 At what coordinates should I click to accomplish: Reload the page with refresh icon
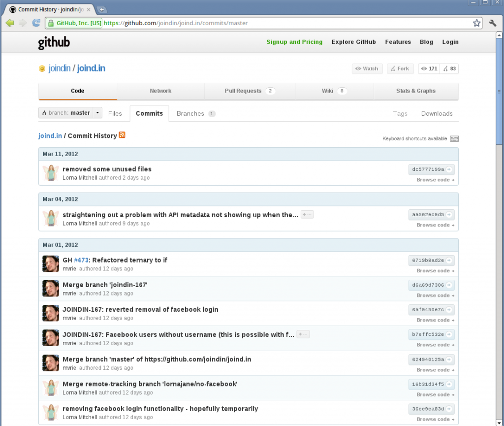[36, 23]
